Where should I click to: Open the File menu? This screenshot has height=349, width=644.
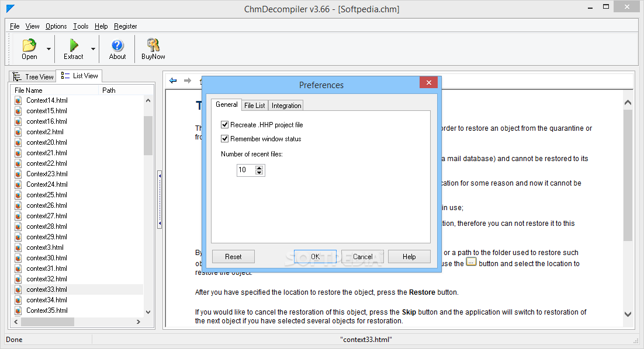[15, 26]
